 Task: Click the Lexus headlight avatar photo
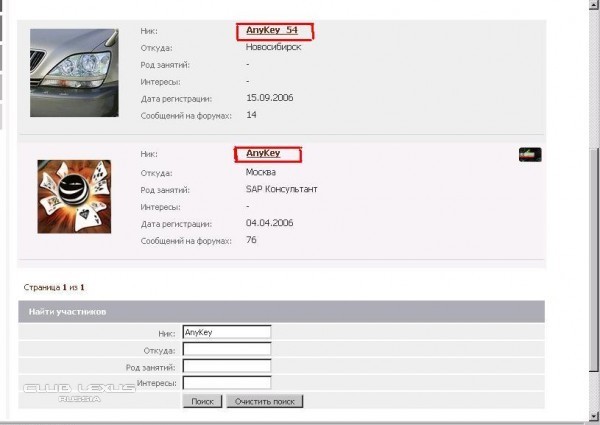tap(73, 72)
